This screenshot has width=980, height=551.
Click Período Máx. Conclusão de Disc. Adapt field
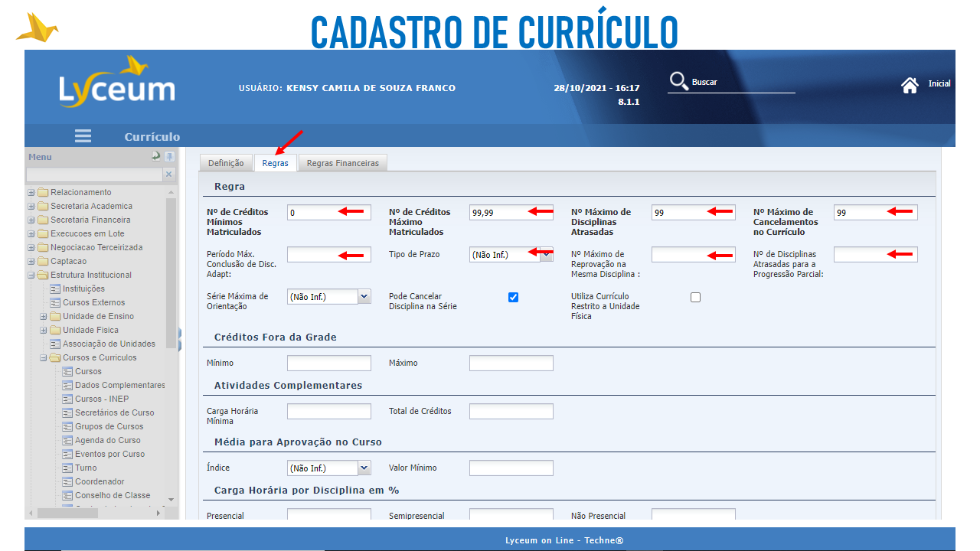[x=329, y=255]
